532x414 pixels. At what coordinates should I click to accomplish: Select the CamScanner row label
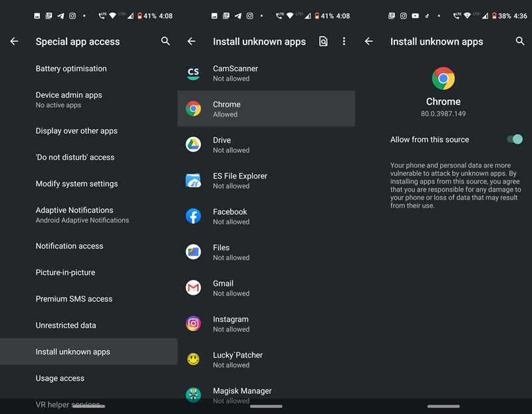click(x=235, y=69)
